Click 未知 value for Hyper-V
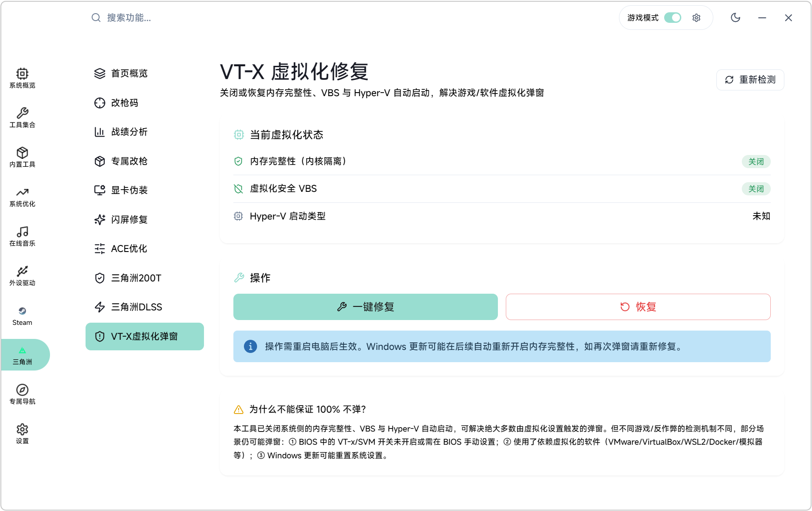 click(761, 216)
